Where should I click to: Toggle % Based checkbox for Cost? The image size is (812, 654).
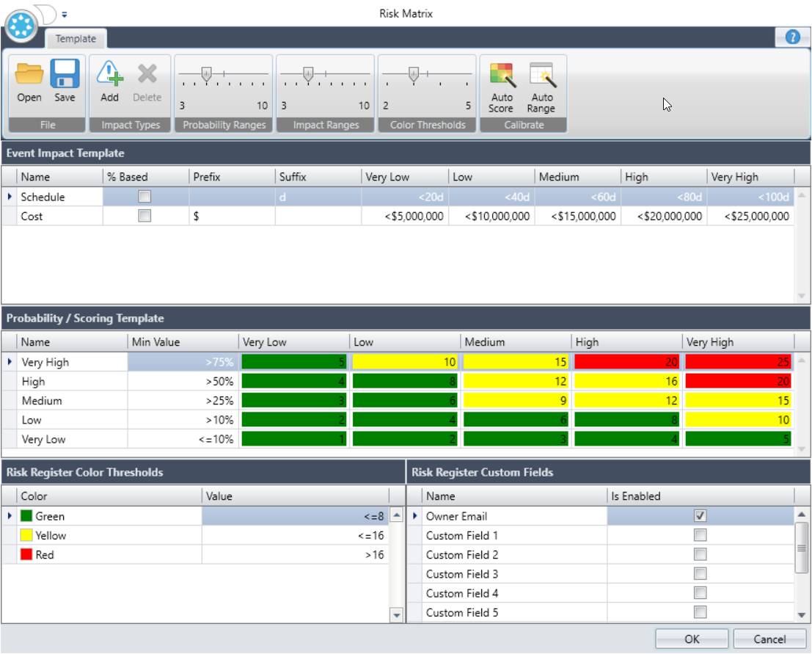145,216
